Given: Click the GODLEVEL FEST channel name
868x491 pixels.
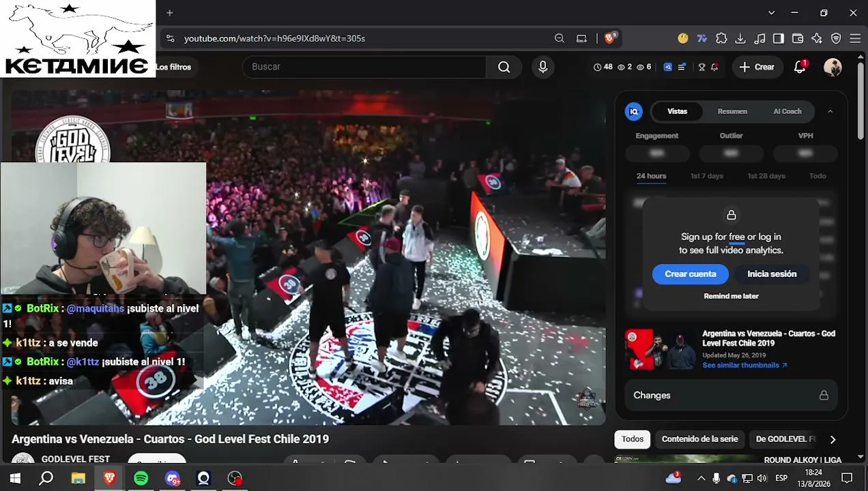Looking at the screenshot, I should (75, 460).
